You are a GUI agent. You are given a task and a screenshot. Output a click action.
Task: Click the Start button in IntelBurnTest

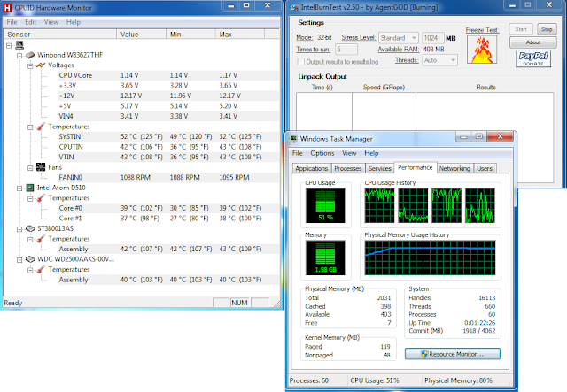pos(521,29)
